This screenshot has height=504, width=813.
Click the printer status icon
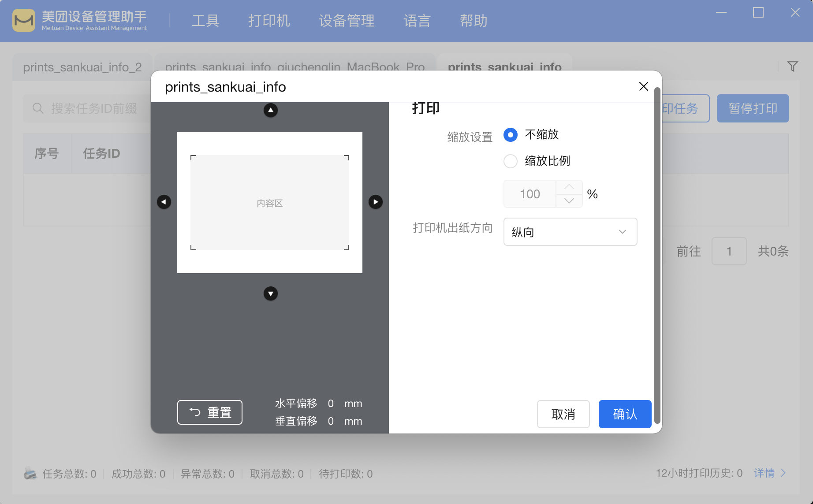coord(30,474)
